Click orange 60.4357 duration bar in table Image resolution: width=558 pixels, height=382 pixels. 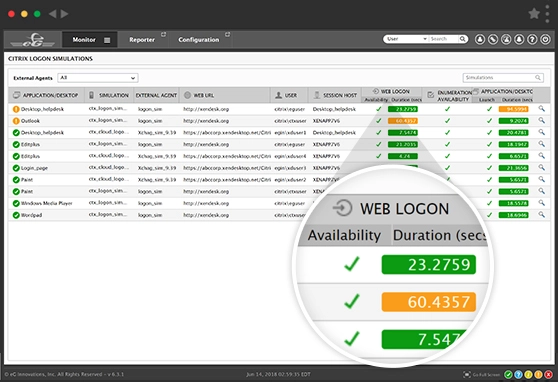pyautogui.click(x=402, y=121)
